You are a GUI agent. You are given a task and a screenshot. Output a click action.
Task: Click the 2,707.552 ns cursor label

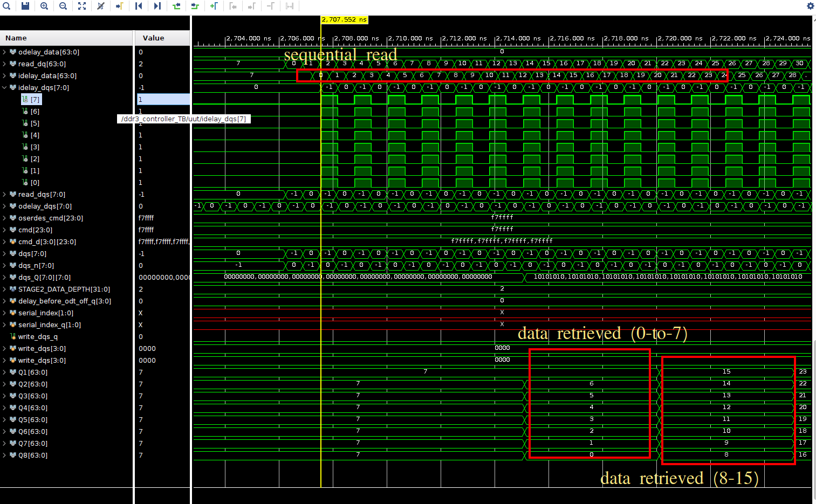click(x=344, y=19)
